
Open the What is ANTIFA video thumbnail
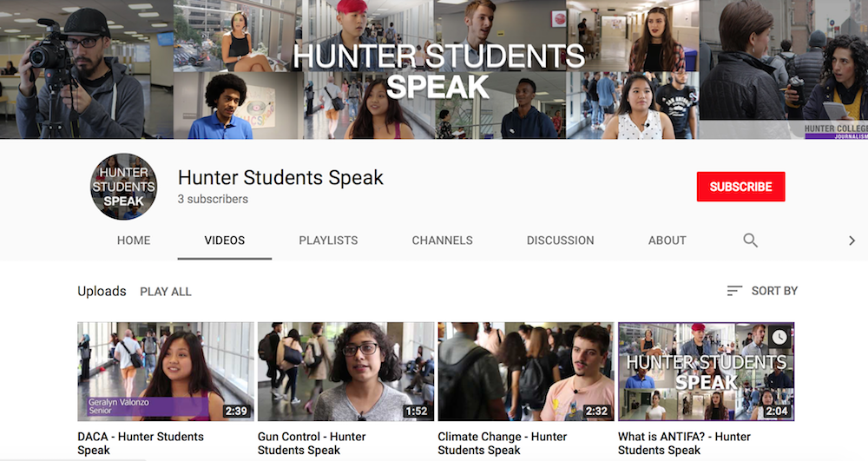click(707, 372)
